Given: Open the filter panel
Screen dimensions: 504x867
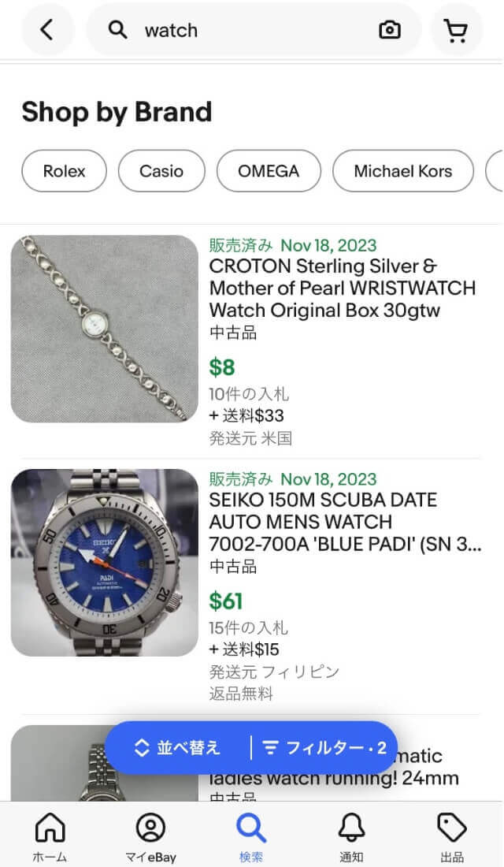Looking at the screenshot, I should tap(324, 748).
